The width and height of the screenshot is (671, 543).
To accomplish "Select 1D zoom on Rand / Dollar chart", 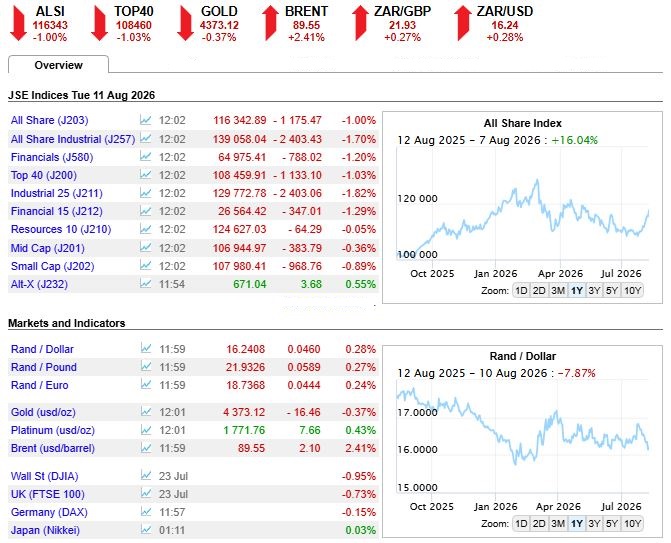I will pyautogui.click(x=521, y=523).
